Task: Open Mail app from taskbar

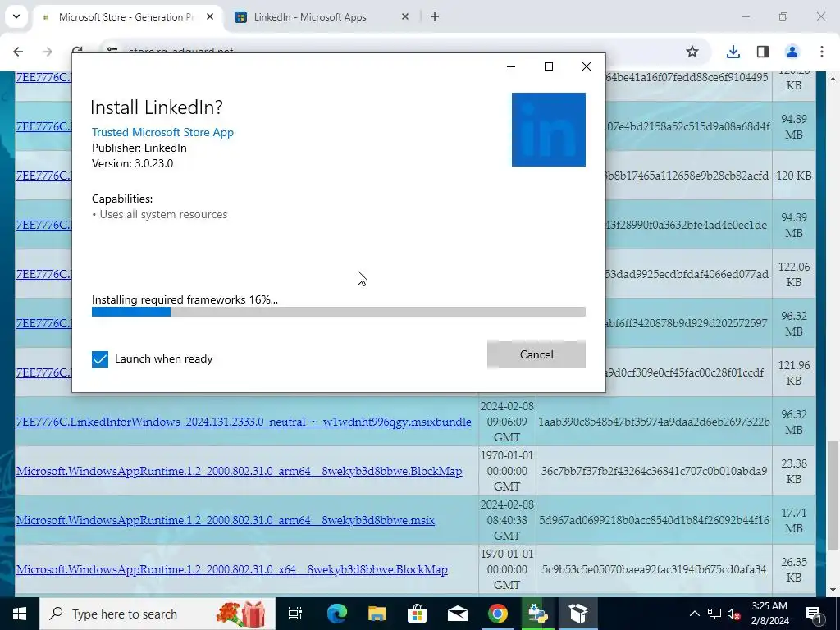Action: [x=458, y=614]
